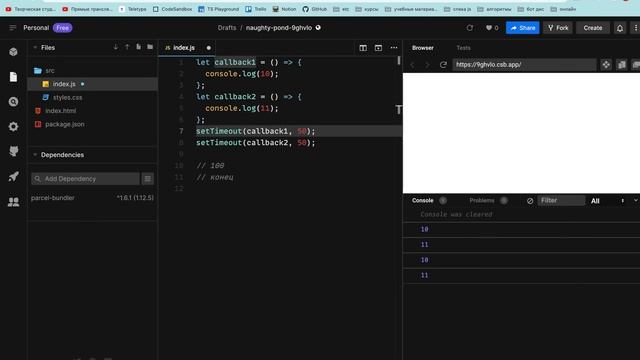Open the Explorer file icon in sidebar
This screenshot has width=640, height=360.
click(x=13, y=77)
